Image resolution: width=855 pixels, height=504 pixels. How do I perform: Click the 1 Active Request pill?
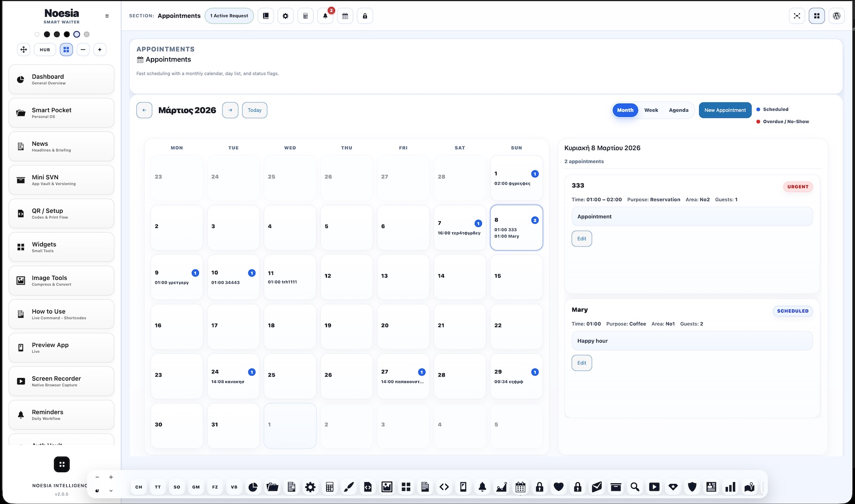click(229, 16)
